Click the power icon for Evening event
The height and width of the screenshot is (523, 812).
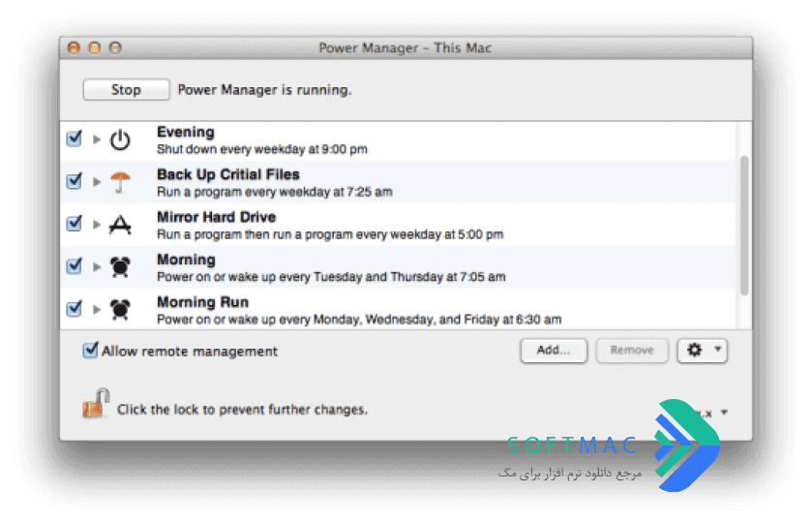tap(120, 139)
